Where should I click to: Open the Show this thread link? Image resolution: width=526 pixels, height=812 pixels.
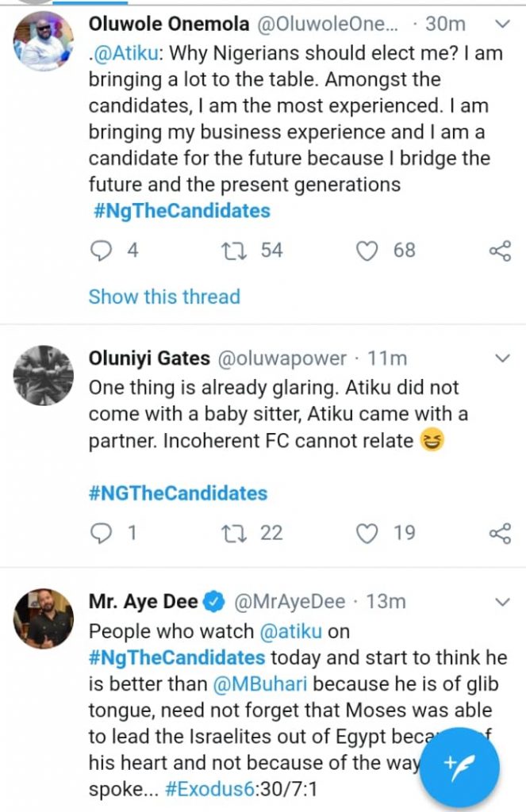tap(164, 297)
